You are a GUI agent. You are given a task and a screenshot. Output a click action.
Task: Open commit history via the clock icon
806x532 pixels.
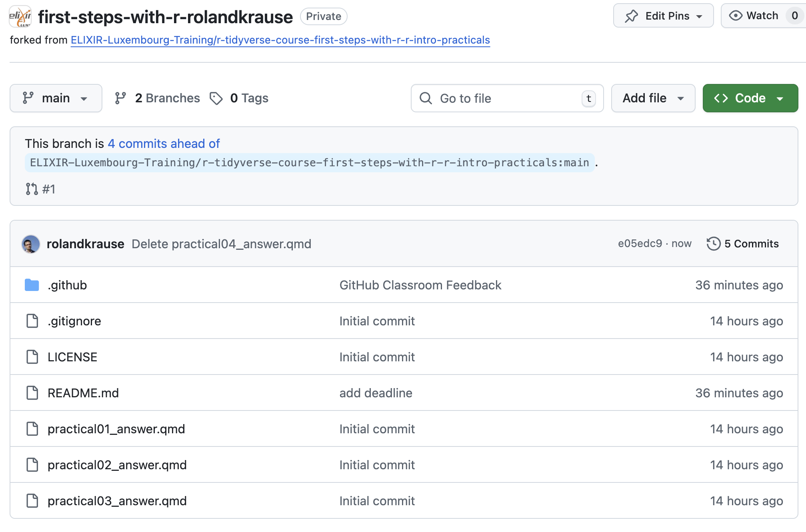click(x=713, y=244)
